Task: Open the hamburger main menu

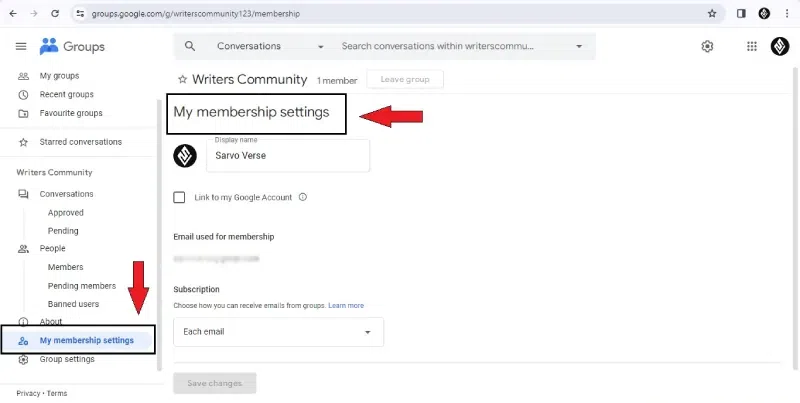Action: click(21, 46)
